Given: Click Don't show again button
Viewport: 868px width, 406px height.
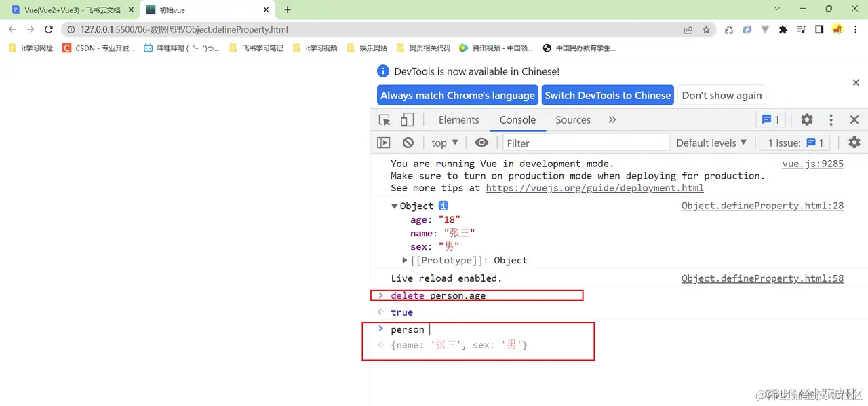Looking at the screenshot, I should click(x=722, y=95).
